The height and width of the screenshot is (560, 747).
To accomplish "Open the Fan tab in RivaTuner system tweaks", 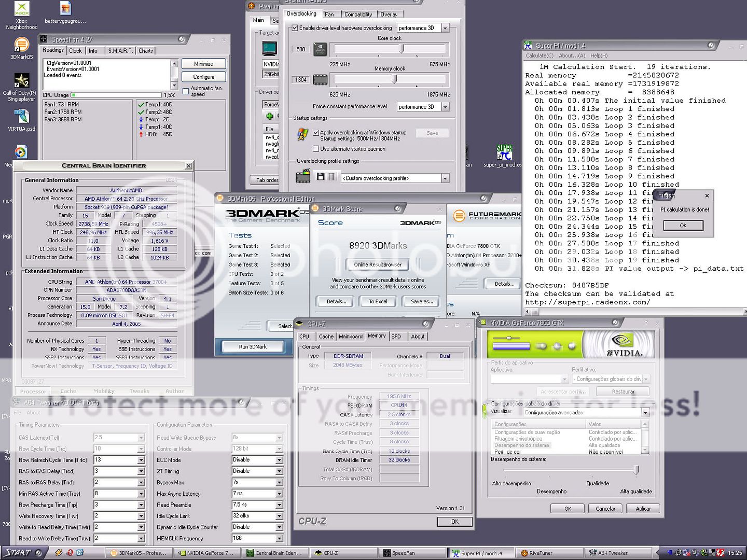I will (329, 15).
